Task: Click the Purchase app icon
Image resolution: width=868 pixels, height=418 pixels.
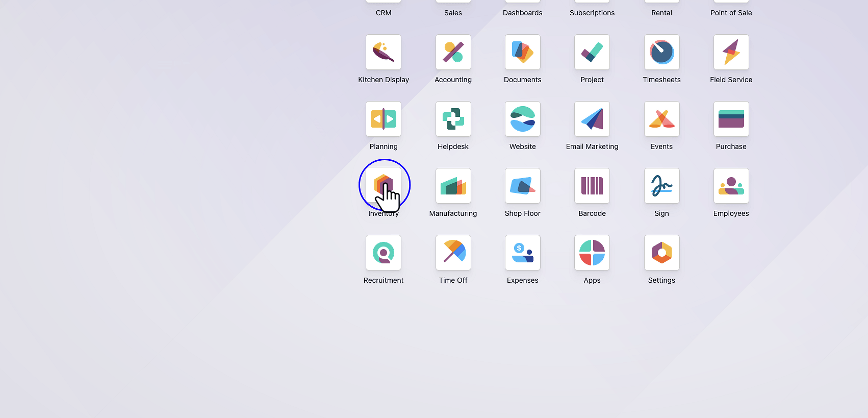Action: pos(731,119)
